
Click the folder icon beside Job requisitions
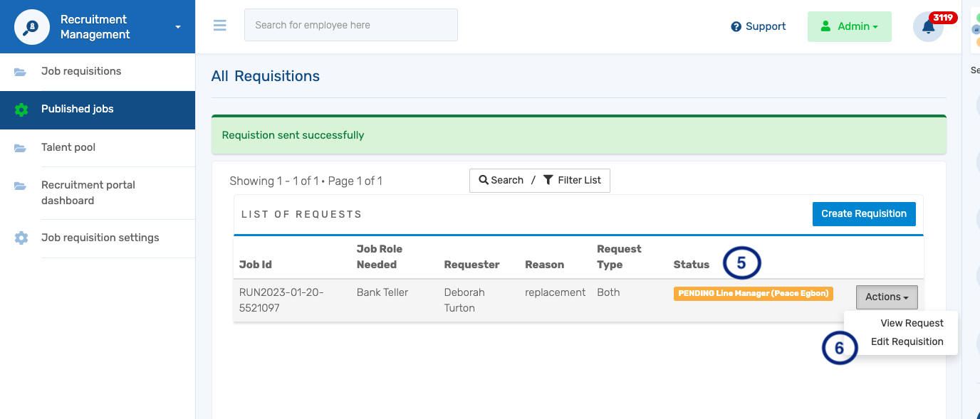pos(20,70)
